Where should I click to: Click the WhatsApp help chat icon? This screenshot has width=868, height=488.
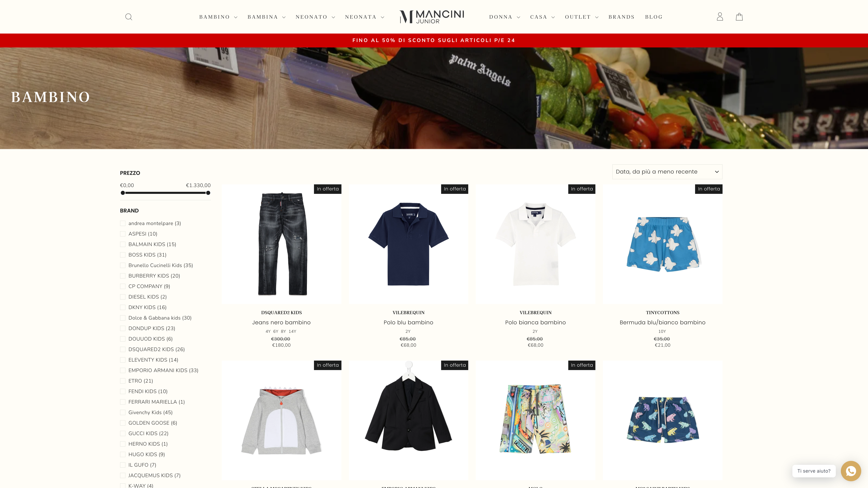point(851,471)
